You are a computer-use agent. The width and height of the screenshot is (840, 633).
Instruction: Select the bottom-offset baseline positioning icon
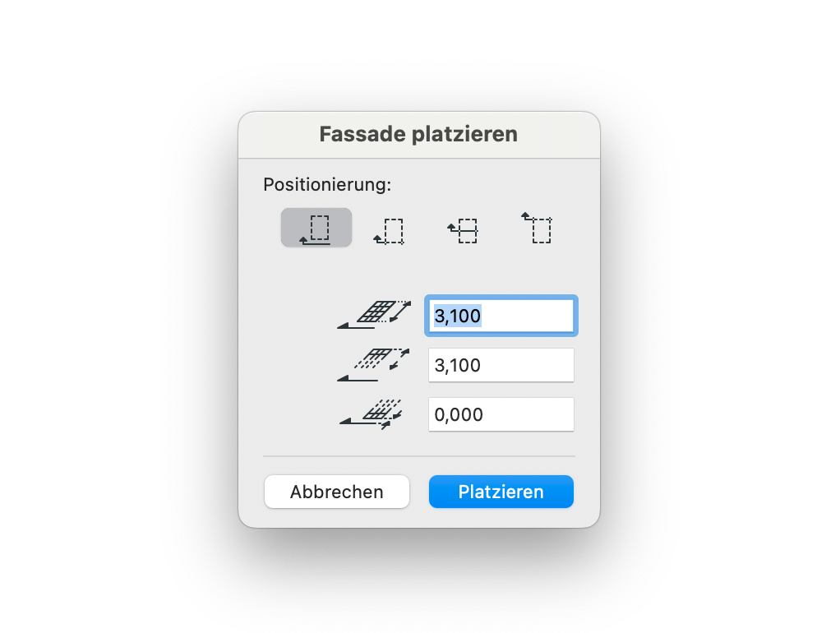click(316, 228)
